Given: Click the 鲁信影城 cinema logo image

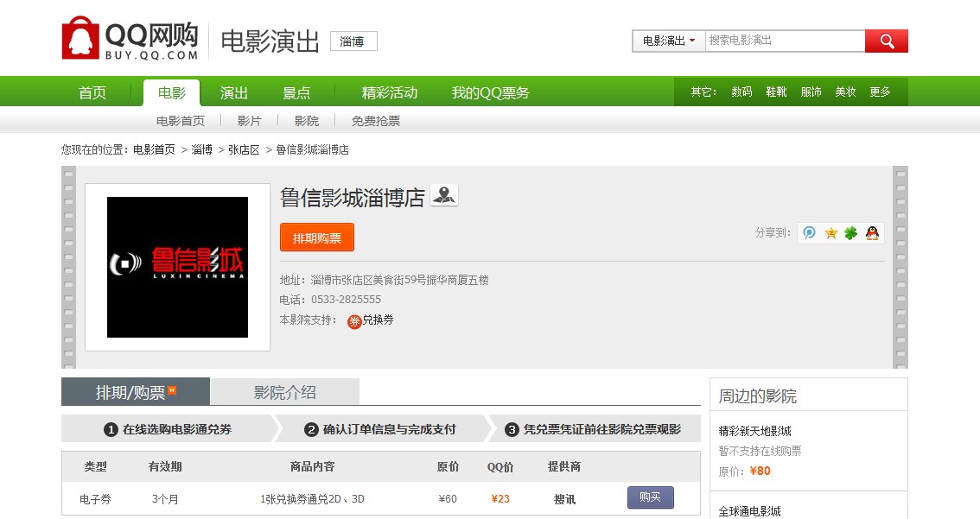Looking at the screenshot, I should 177,268.
